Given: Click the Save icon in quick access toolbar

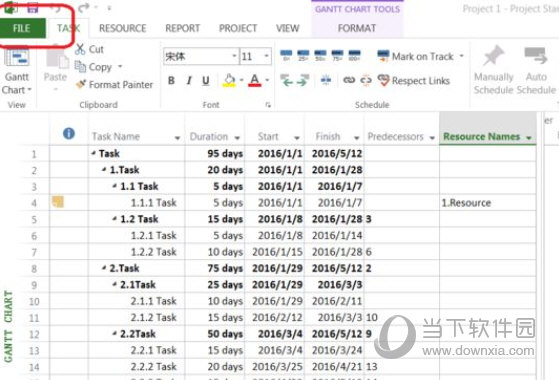Looking at the screenshot, I should click(x=33, y=7).
